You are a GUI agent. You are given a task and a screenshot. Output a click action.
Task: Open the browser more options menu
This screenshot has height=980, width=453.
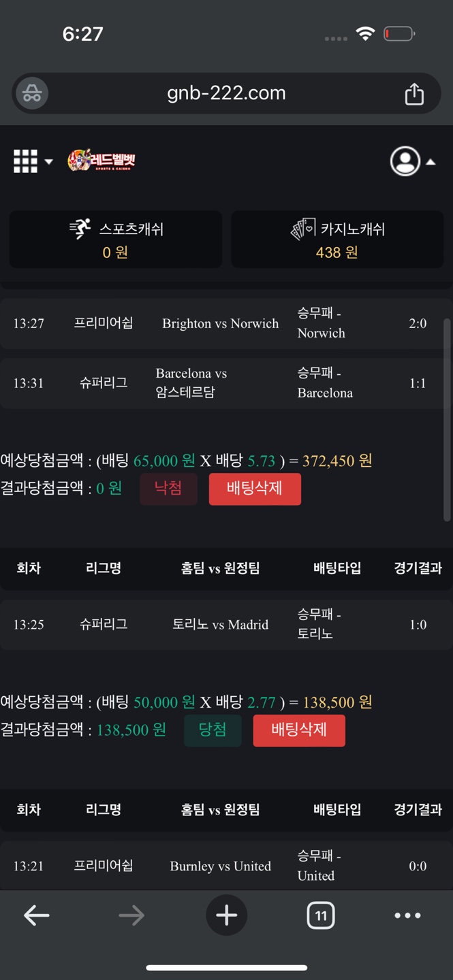click(407, 915)
